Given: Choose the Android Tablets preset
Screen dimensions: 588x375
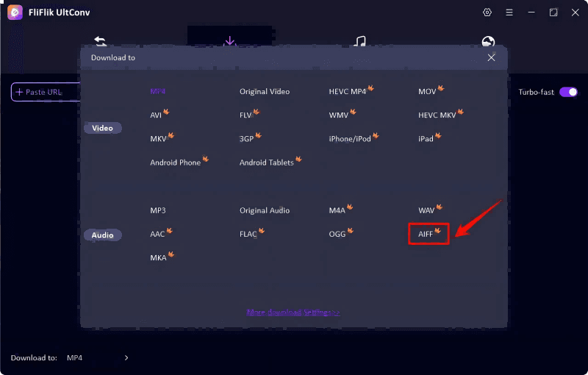Looking at the screenshot, I should (x=266, y=162).
